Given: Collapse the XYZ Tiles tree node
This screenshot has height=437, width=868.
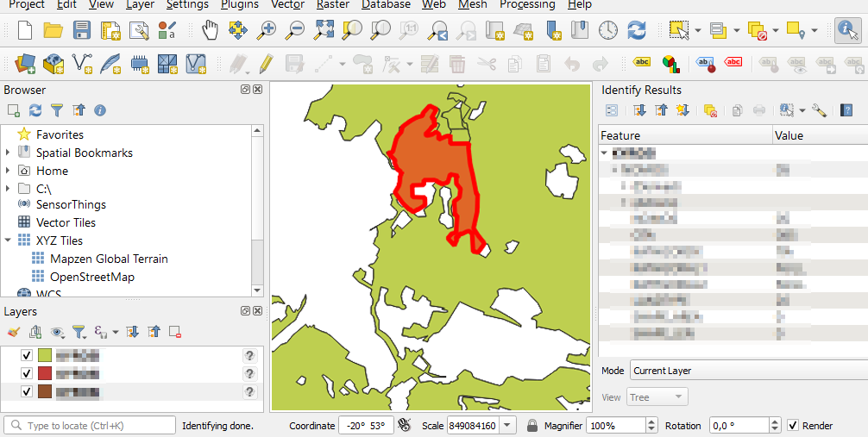Looking at the screenshot, I should coord(9,240).
